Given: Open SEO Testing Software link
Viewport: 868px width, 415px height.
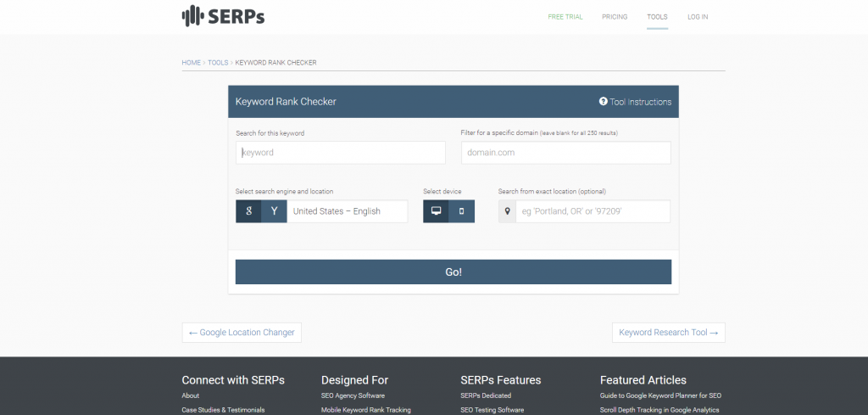Looking at the screenshot, I should (x=492, y=410).
